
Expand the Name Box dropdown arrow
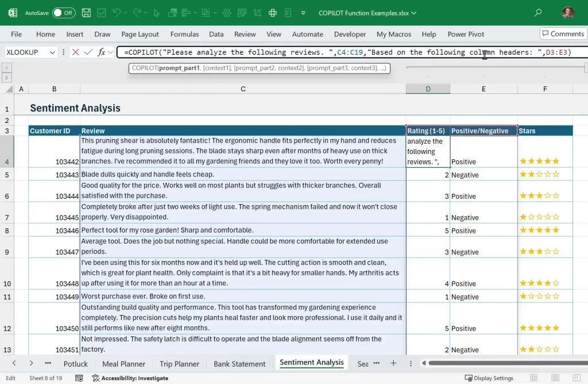(x=52, y=52)
